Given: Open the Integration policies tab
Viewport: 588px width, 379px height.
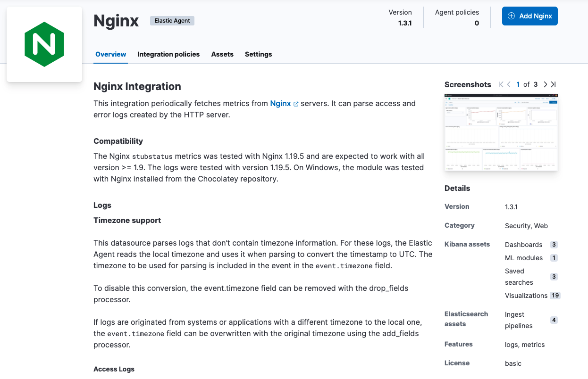Looking at the screenshot, I should coord(168,54).
